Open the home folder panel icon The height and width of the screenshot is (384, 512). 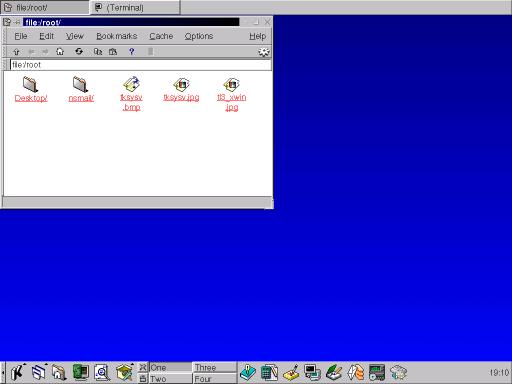pos(59,373)
